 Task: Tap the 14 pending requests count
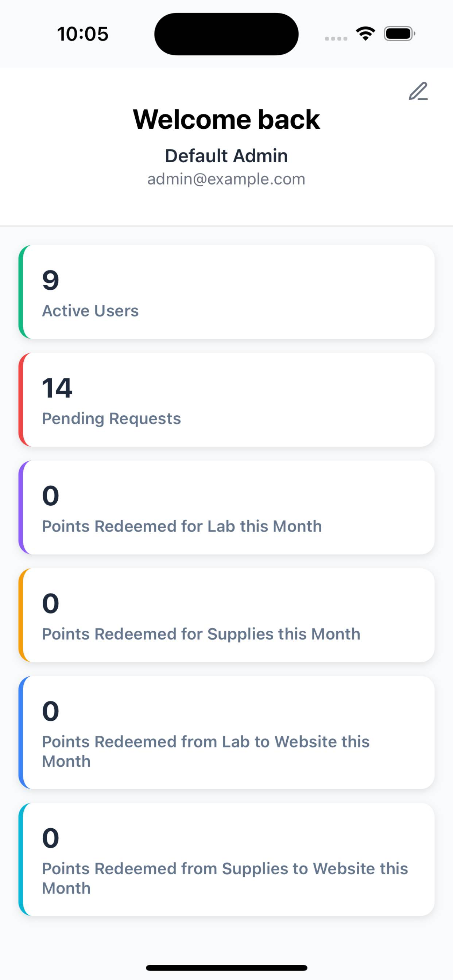(x=57, y=388)
